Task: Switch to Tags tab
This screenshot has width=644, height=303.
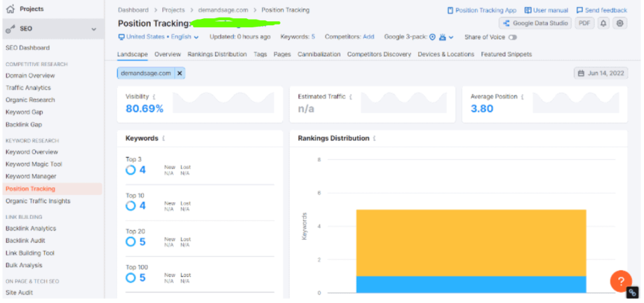Action: tap(260, 54)
